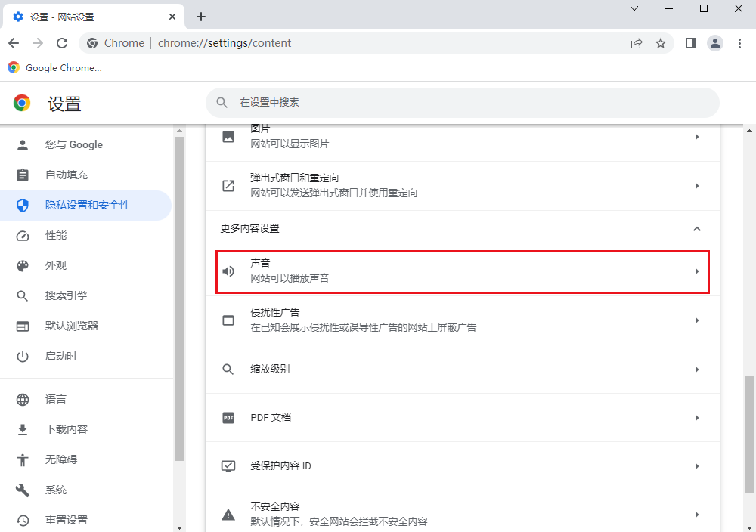Screen dimensions: 756x532
Task: Click the restore icon for 重置设置
Action: [23, 521]
